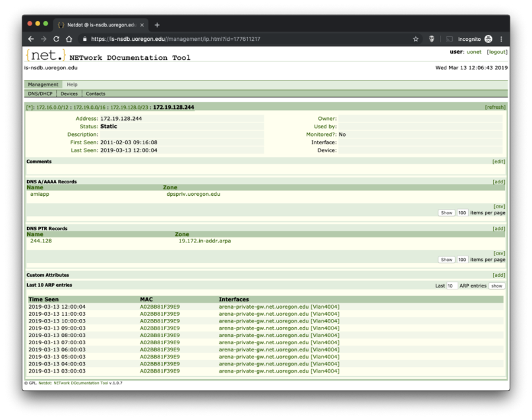This screenshot has width=532, height=420.
Task: Reload the page with the refresh icon
Action: pos(56,39)
